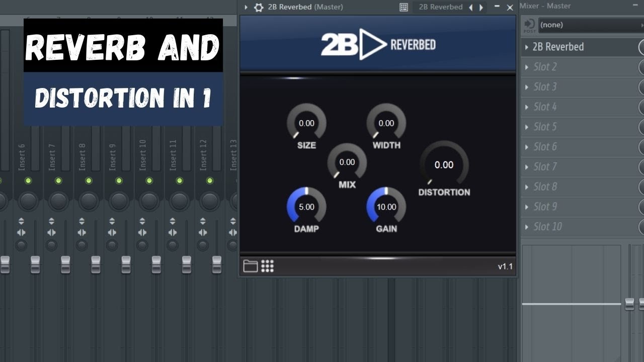Swap left/right channels on Insert 8
Screen dimensions: 644x362
point(82,232)
